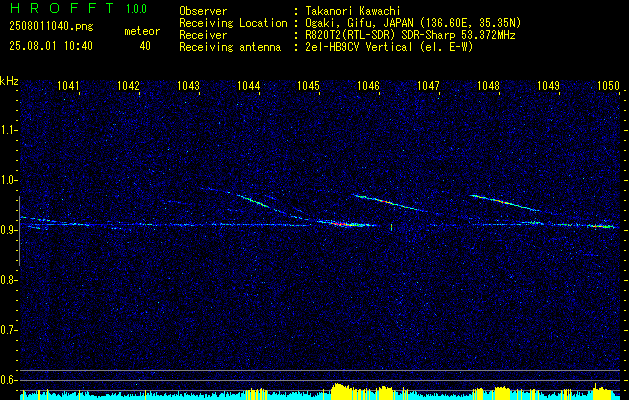Image resolution: width=629 pixels, height=400 pixels.
Task: Click the Receiver field label
Action: [203, 35]
